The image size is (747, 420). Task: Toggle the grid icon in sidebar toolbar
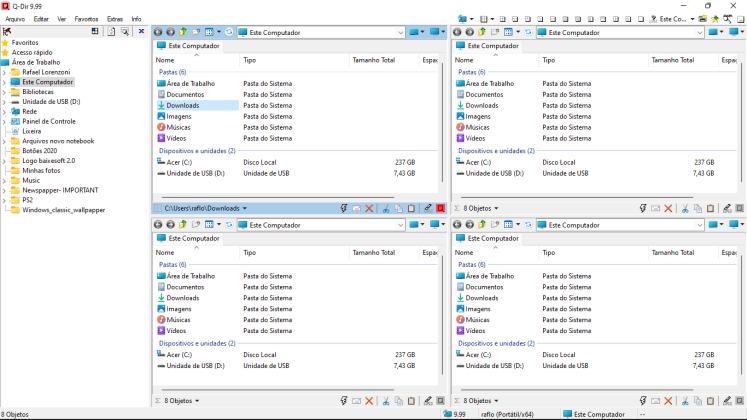click(95, 31)
